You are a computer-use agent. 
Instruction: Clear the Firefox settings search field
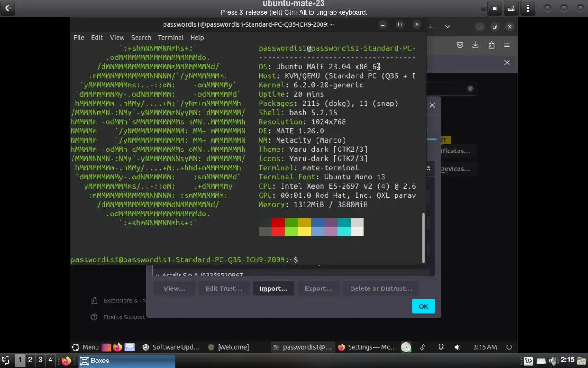[470, 88]
